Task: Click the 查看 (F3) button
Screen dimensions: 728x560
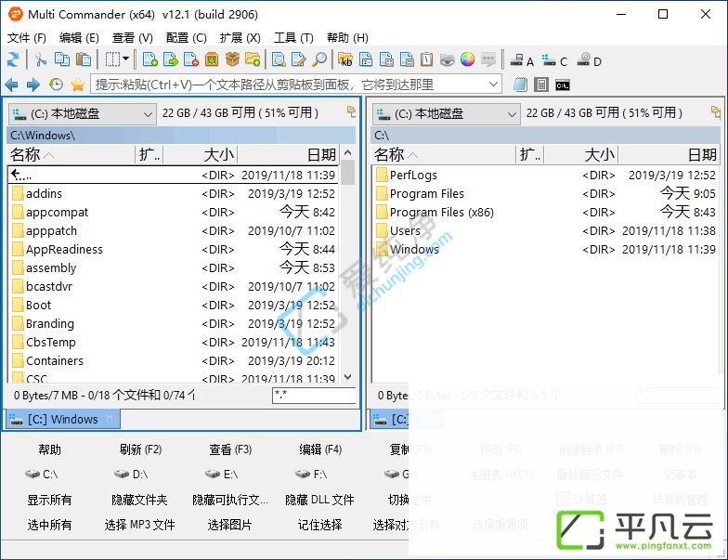Action: click(230, 449)
